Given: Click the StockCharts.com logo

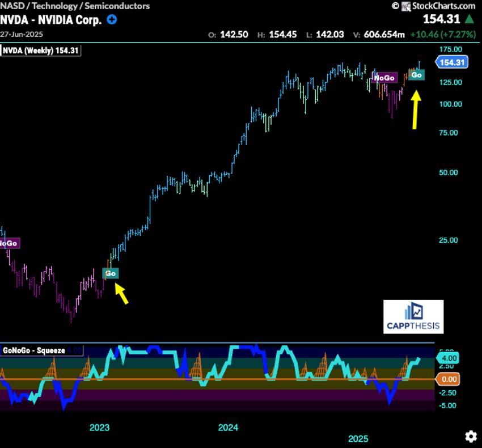Looking at the screenshot, I should point(439,6).
